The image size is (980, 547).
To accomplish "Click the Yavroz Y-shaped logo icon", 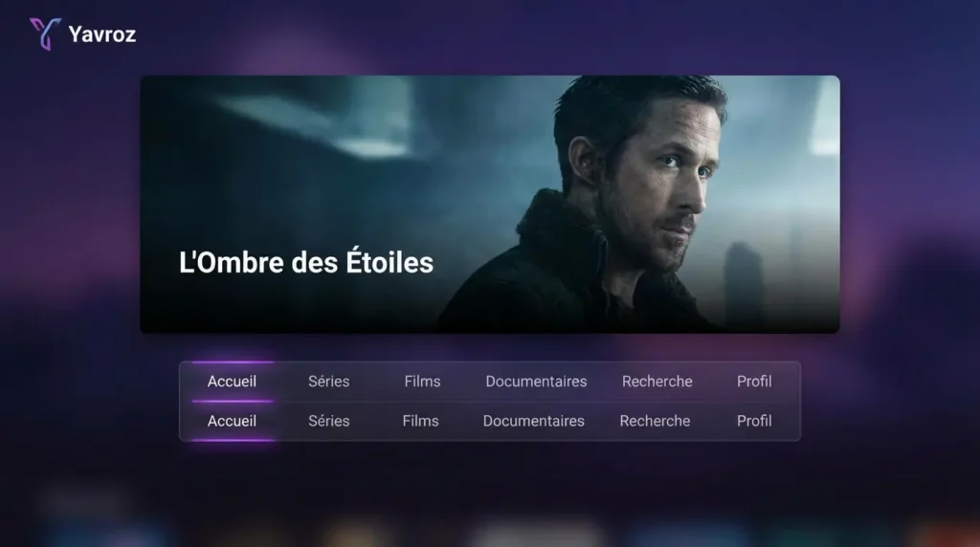I will pyautogui.click(x=45, y=33).
